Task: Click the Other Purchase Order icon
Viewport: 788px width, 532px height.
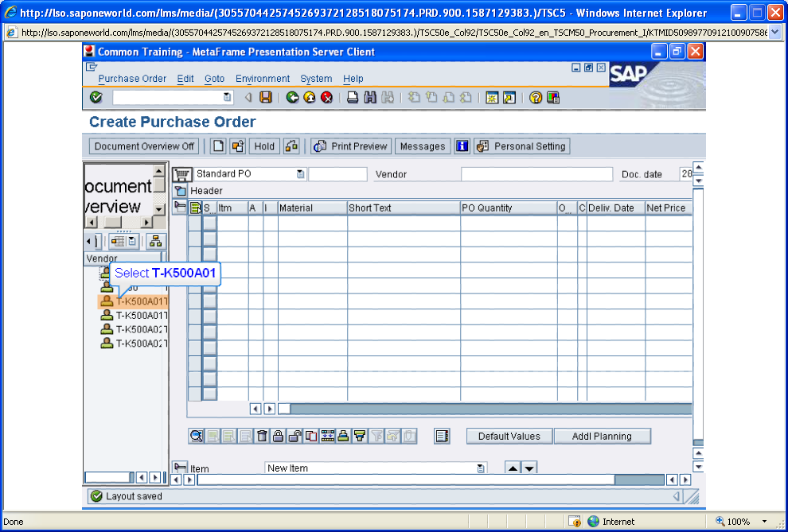Action: (238, 146)
